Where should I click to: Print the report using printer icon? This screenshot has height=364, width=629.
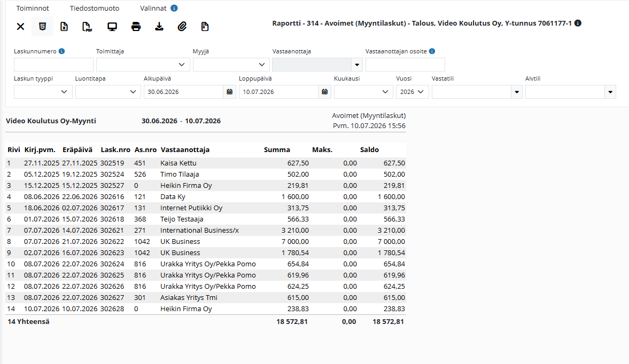[x=136, y=27]
